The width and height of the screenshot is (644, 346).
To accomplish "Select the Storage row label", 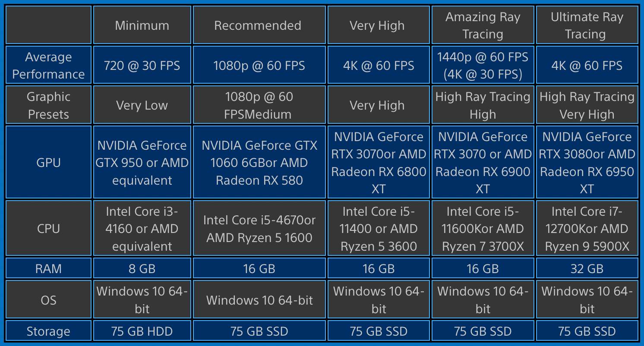I will [x=48, y=331].
